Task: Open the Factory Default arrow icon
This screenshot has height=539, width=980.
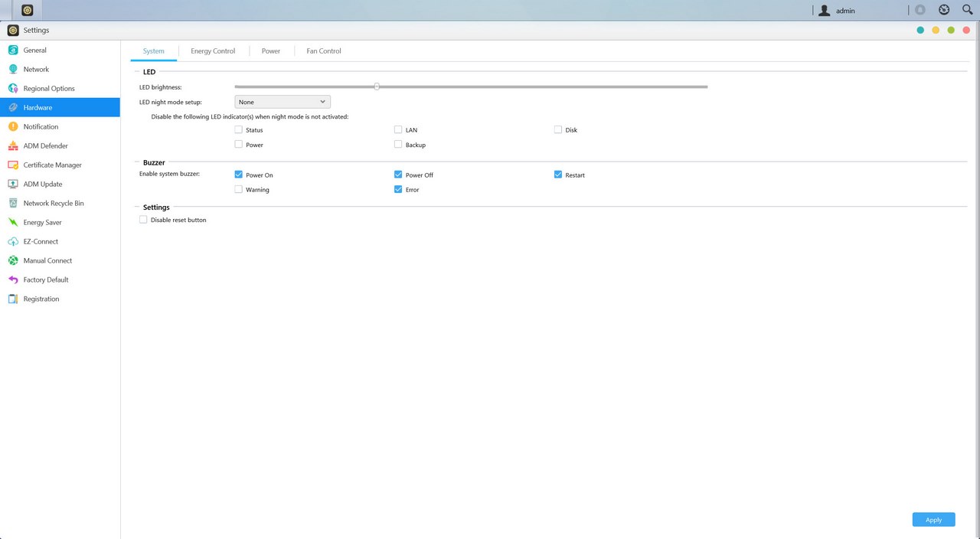Action: (x=13, y=279)
